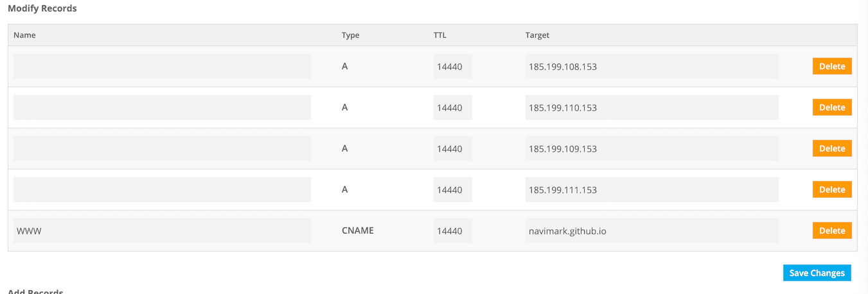Delete the WWW CNAME record
Screen dimensions: 868x294
(x=832, y=230)
